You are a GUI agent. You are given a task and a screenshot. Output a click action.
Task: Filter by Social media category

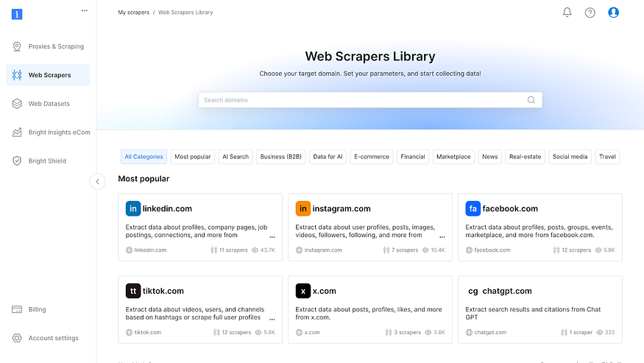tap(570, 157)
